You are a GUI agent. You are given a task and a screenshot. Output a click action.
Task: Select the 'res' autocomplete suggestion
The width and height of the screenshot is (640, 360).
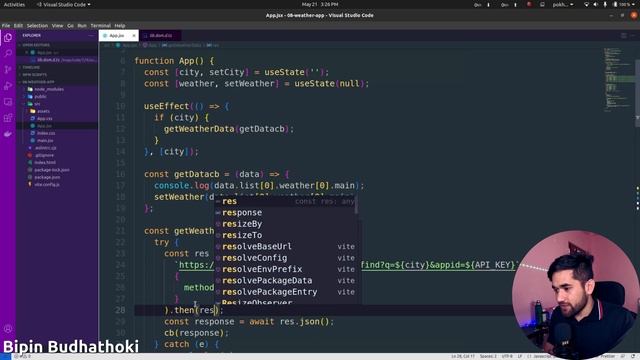pyautogui.click(x=285, y=201)
